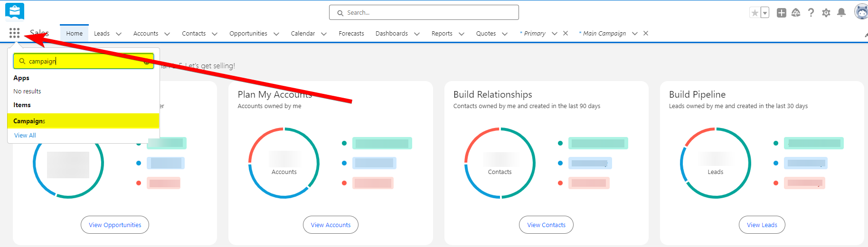This screenshot has height=247, width=868.
Task: Click the View Accounts button
Action: tap(330, 225)
